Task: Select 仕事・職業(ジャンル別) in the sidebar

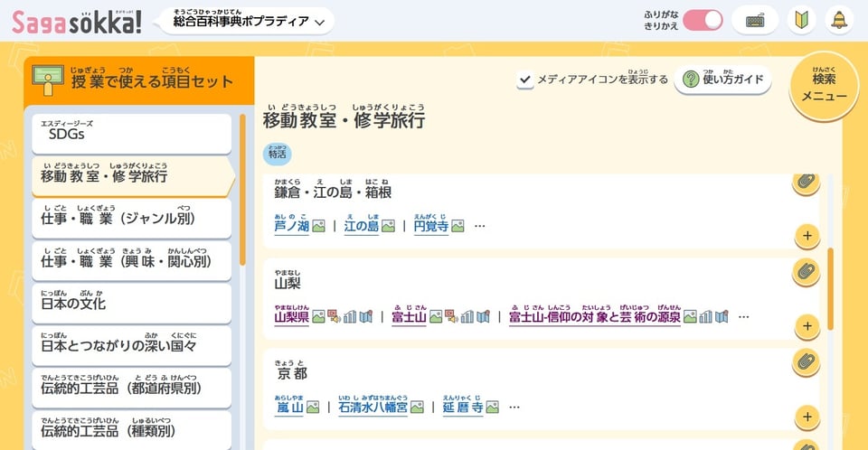Action: 132,218
